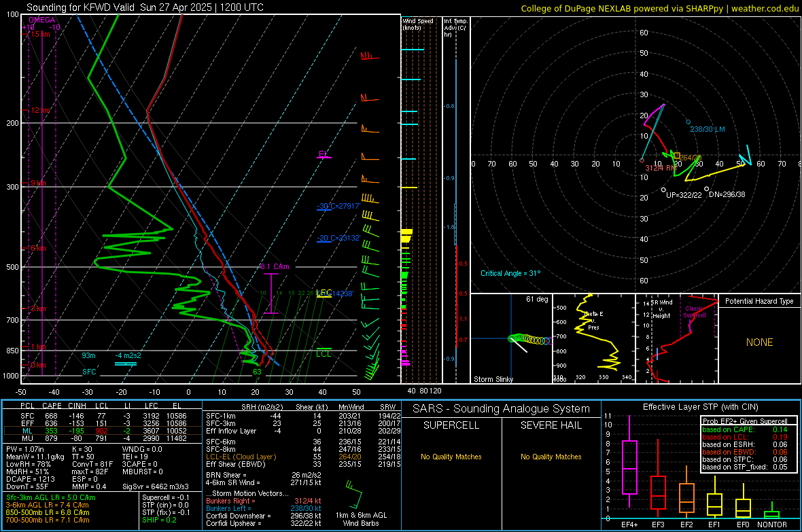Click the Eff Shear (EBWD) row
This screenshot has width=802, height=532.
[303, 464]
